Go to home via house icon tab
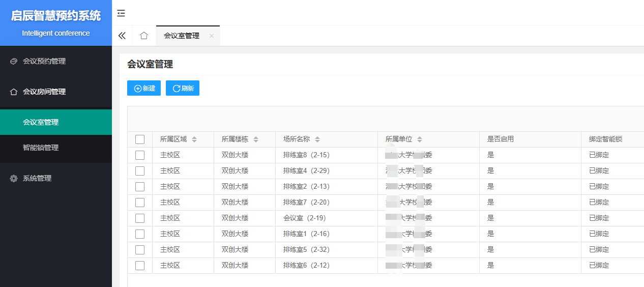The width and height of the screenshot is (644, 287). pos(144,36)
